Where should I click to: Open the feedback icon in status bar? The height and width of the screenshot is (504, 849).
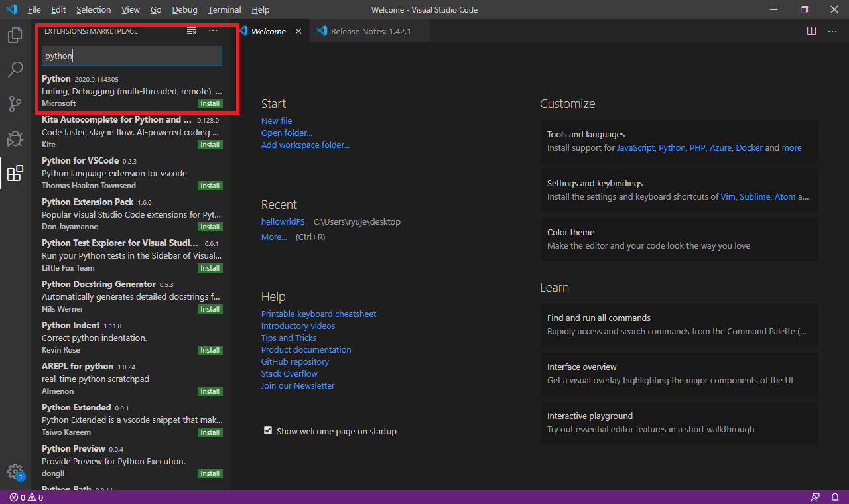[x=815, y=497]
